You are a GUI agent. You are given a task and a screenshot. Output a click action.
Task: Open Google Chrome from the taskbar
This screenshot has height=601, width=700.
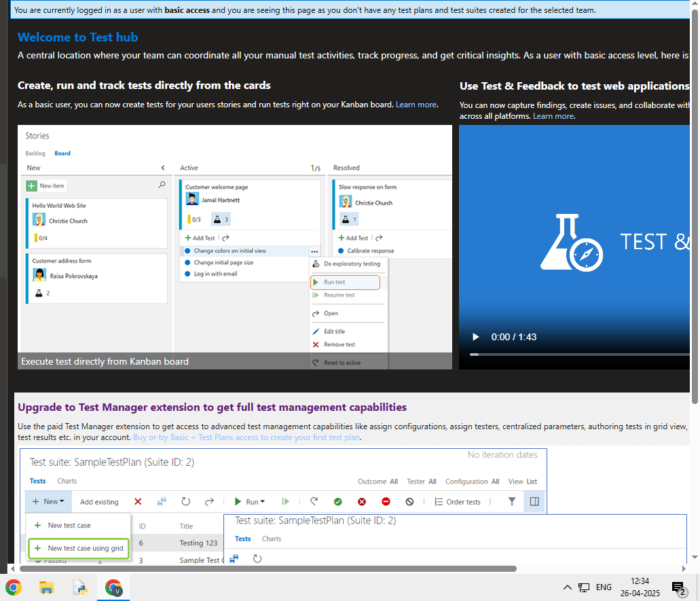(14, 587)
